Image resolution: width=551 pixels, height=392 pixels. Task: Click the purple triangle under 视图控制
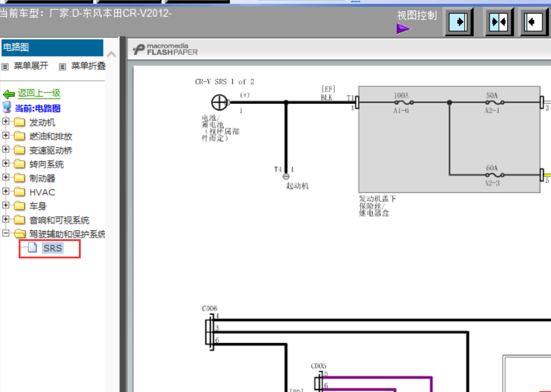[403, 29]
